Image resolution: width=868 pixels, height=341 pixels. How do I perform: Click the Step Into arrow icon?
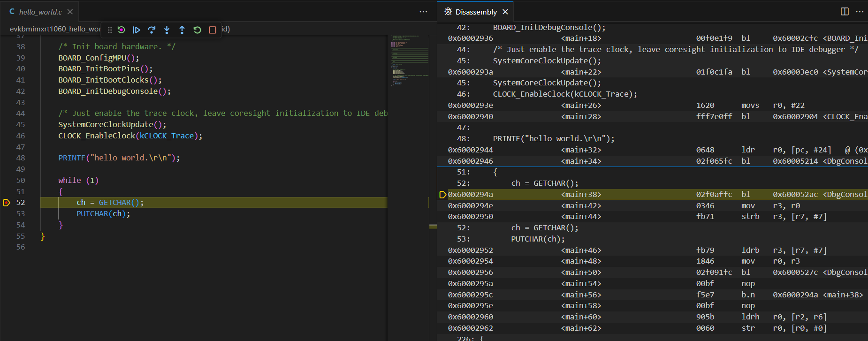167,30
